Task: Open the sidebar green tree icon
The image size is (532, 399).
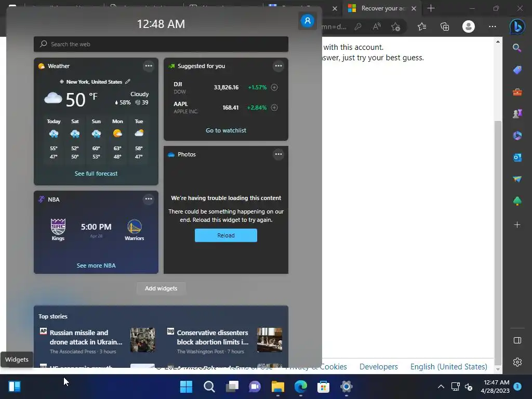Action: pos(517,201)
